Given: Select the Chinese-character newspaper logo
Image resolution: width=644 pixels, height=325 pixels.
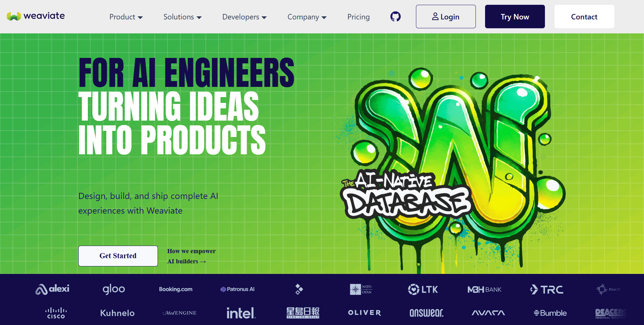Looking at the screenshot, I should (x=303, y=313).
